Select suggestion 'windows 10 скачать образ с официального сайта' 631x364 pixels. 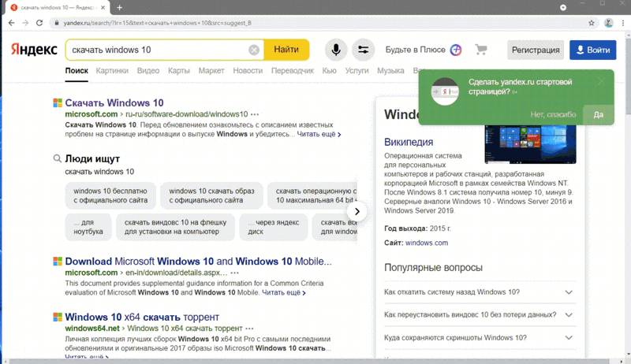pyautogui.click(x=211, y=195)
